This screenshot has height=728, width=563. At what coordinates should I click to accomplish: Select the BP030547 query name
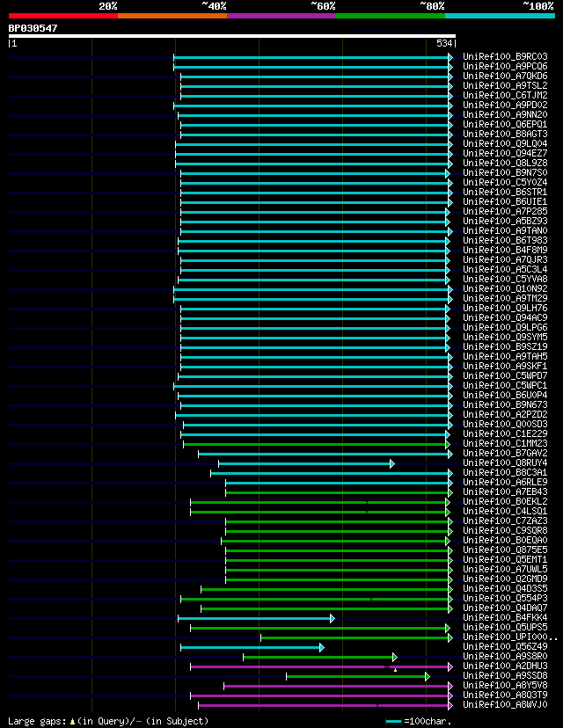pos(33,28)
